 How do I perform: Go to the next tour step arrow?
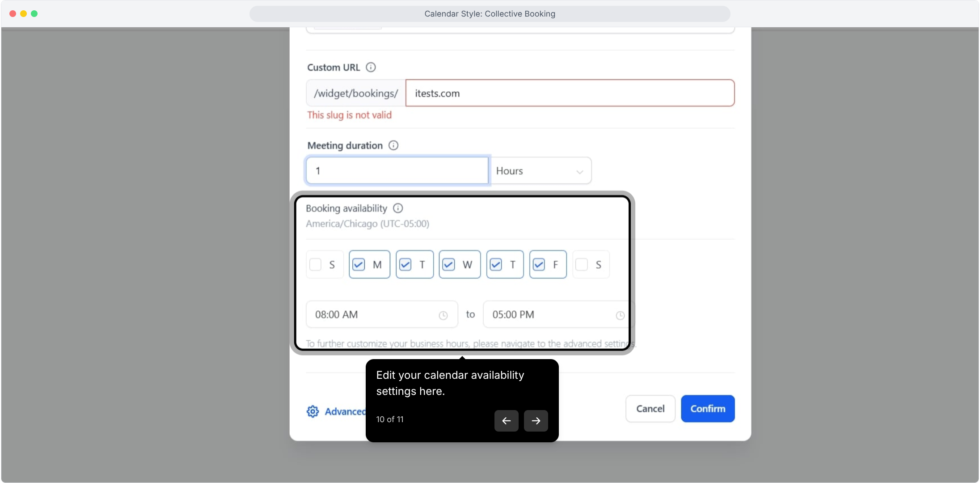click(536, 421)
